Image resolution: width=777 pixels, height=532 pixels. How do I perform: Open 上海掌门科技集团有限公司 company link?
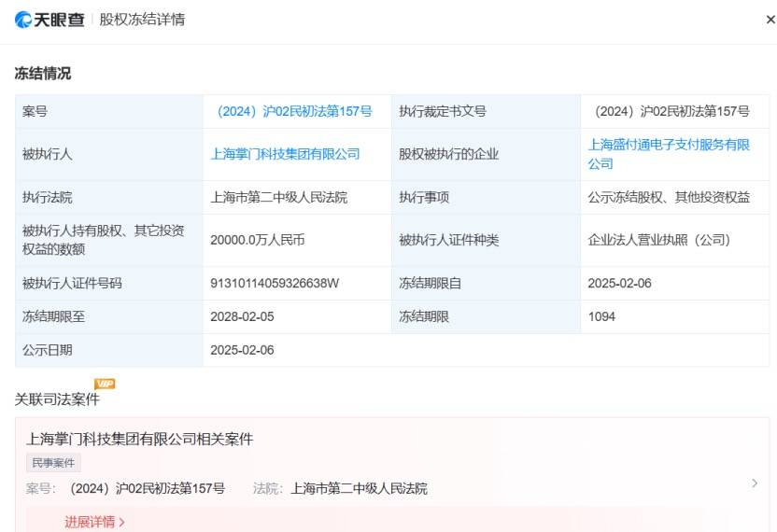[x=286, y=154]
